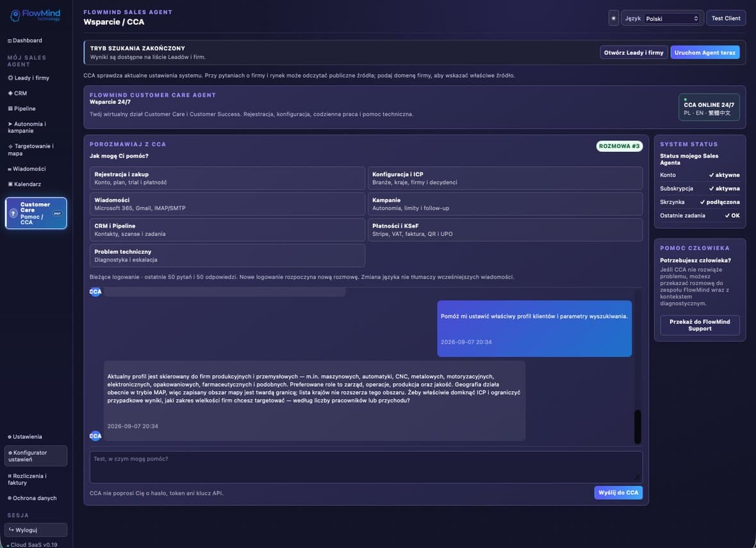Click the gear icon beside Ustawienia

[10, 437]
